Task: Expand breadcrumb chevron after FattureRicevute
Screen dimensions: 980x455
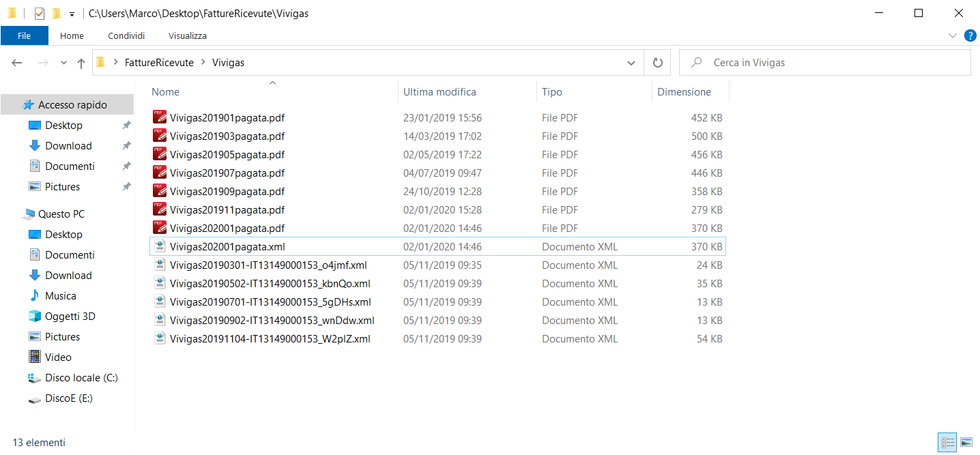Action: [x=203, y=63]
